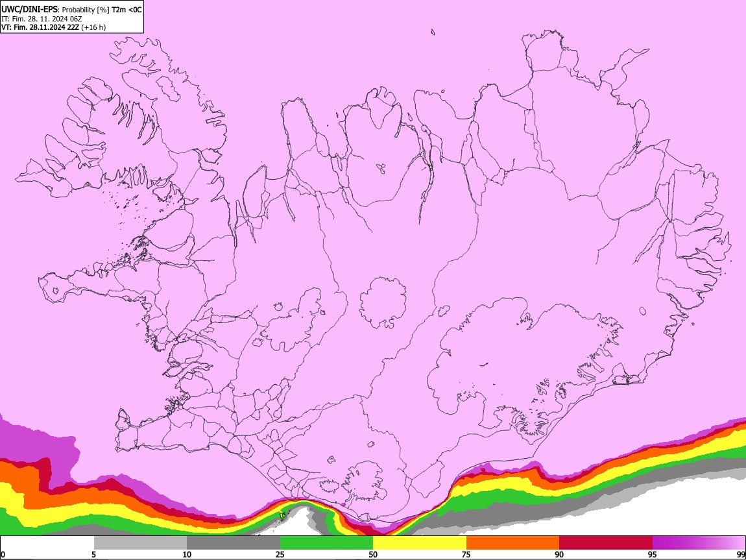Click the dark gray 10–25% legend swatch
The width and height of the screenshot is (746, 560).
point(234,542)
